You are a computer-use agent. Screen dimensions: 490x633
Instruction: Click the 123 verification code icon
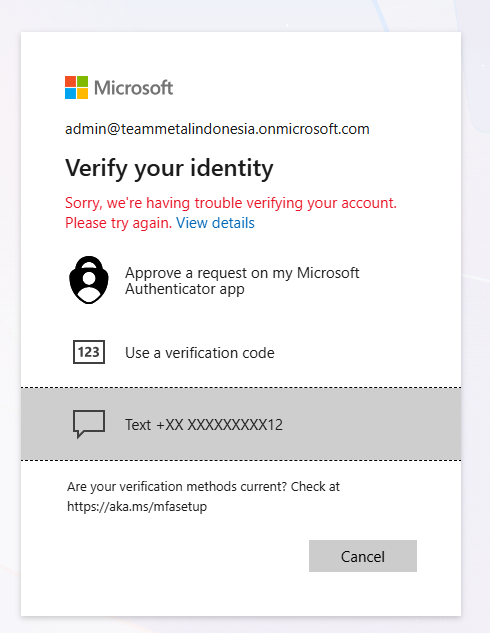point(89,352)
